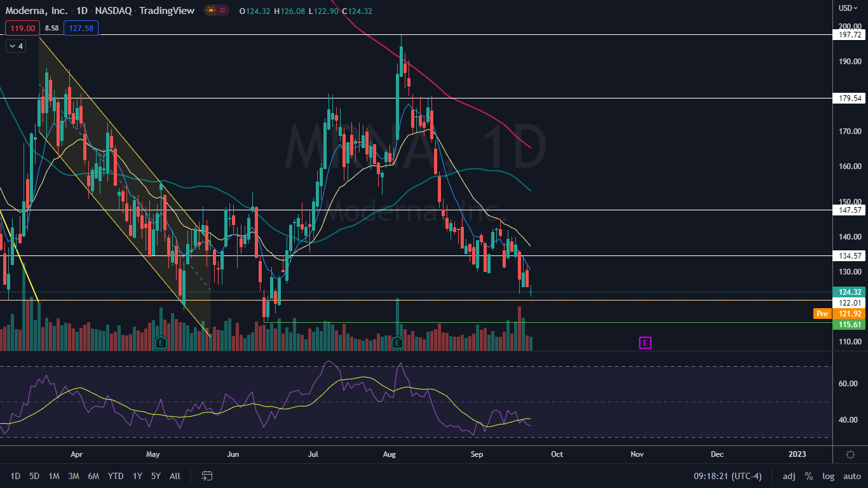Click the close value C124.32
The height and width of the screenshot is (488, 868).
click(357, 11)
